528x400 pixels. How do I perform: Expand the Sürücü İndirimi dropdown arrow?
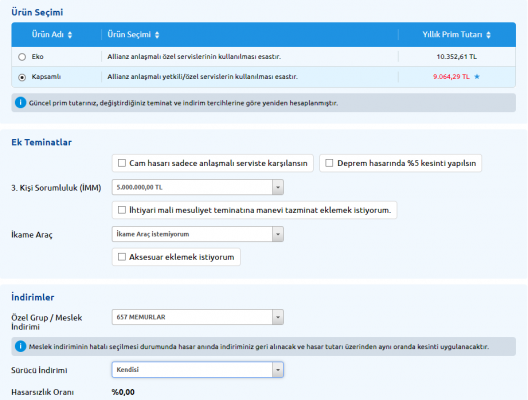[278, 370]
